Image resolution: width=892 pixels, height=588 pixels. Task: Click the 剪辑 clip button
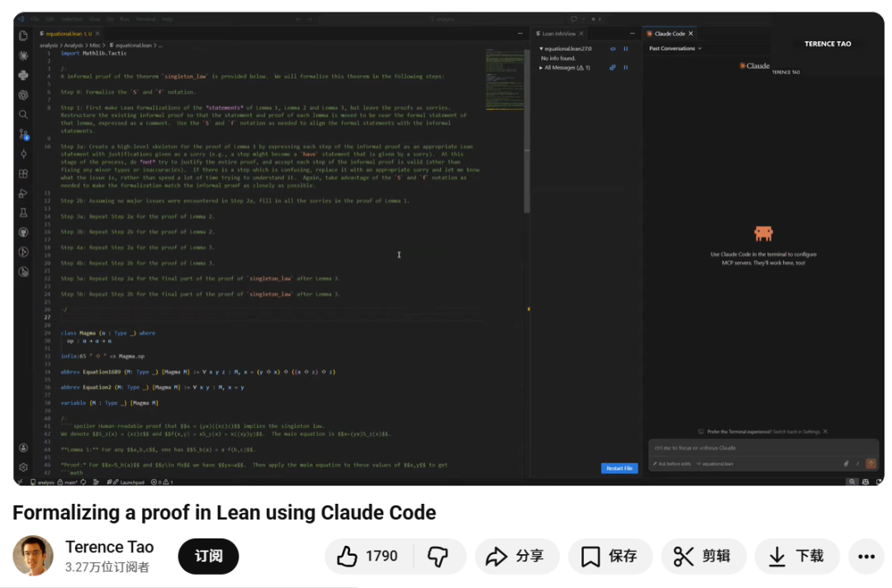pos(703,556)
